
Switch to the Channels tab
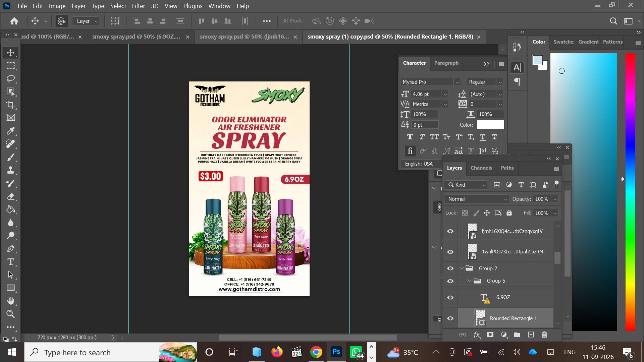481,168
